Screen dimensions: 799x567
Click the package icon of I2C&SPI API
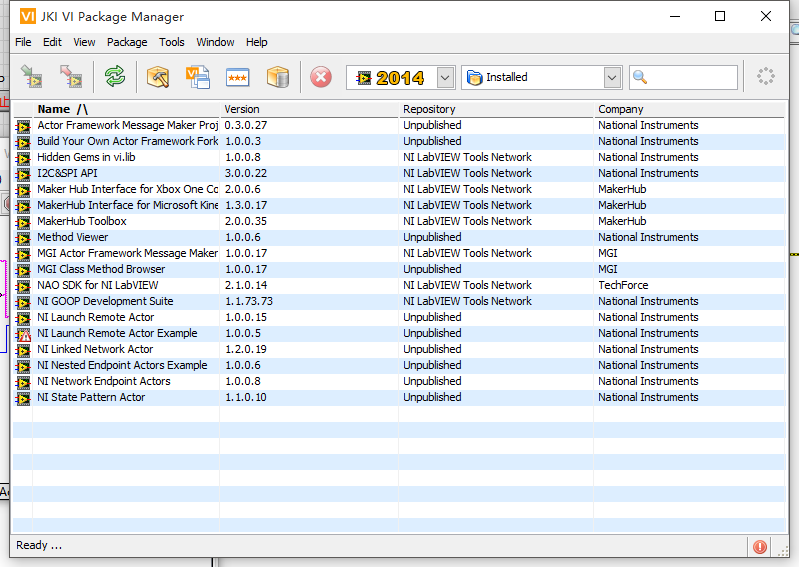(x=23, y=175)
